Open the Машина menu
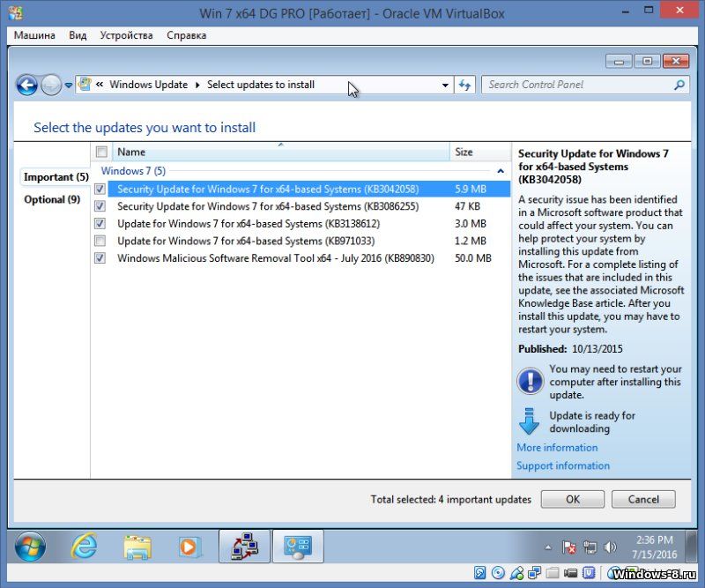Viewport: 705px width, 588px height. [34, 35]
